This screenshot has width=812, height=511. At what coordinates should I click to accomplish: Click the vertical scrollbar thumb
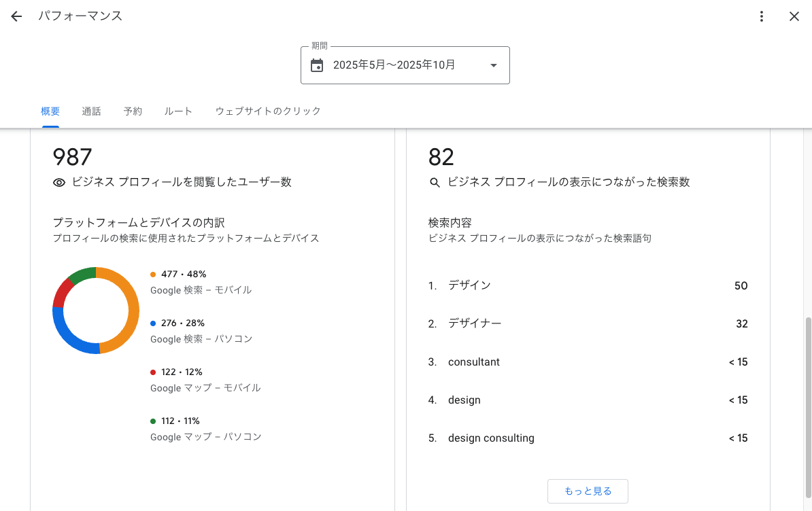pos(808,408)
